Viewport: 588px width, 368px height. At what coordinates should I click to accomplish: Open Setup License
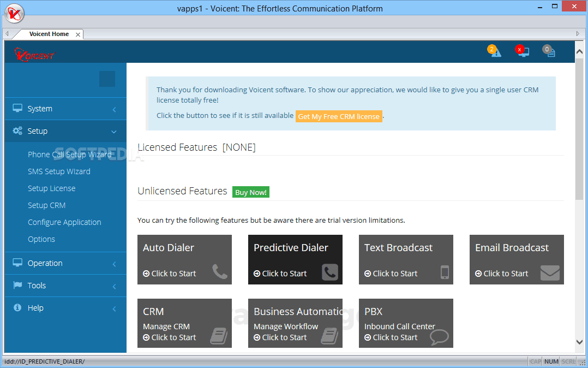(51, 188)
